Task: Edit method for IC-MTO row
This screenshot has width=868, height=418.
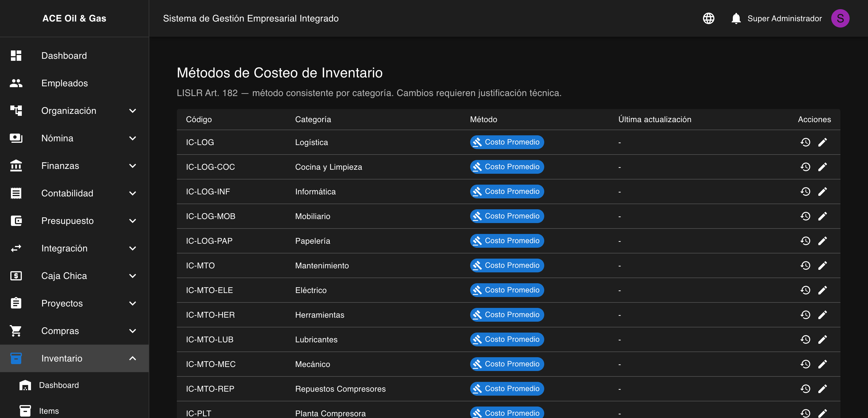Action: [x=823, y=265]
